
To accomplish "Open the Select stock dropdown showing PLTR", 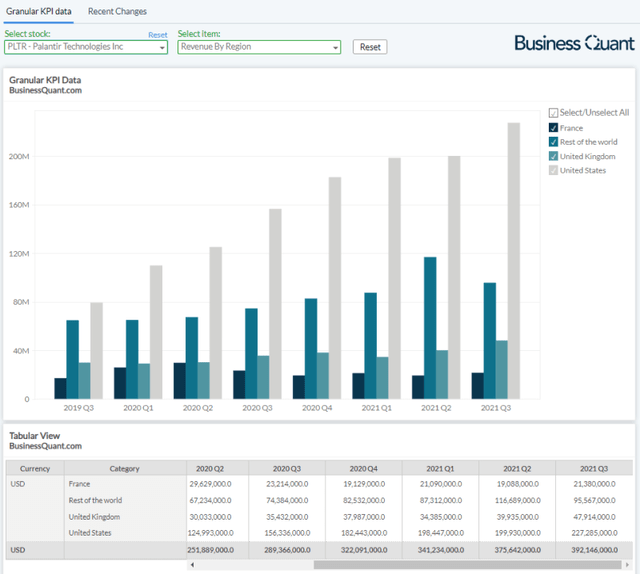I will coord(86,47).
